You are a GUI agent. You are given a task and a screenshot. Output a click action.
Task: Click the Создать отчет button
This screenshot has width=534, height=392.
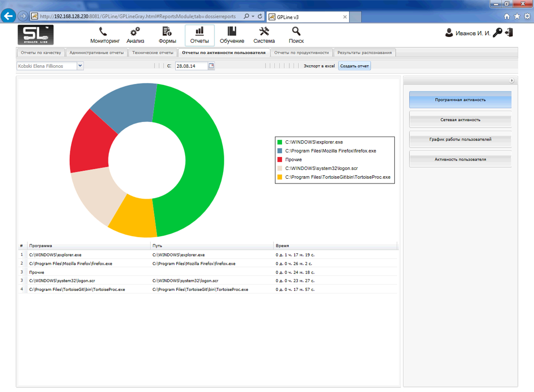point(355,66)
